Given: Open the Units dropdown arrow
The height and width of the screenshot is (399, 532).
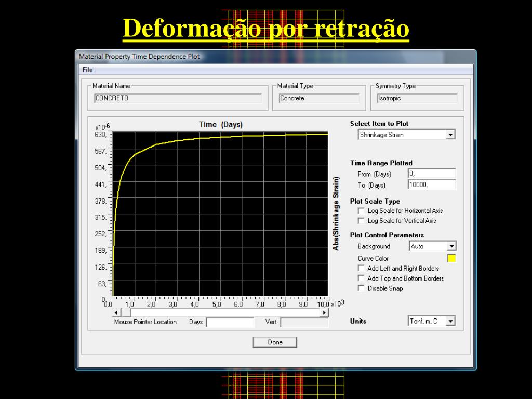Looking at the screenshot, I should 450,321.
